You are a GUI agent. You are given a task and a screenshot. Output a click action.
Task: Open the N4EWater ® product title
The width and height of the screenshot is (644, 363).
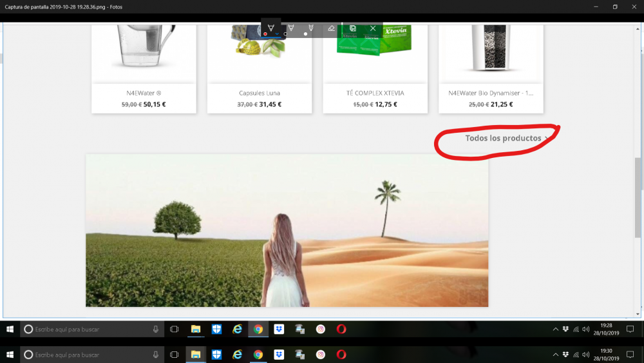click(144, 93)
